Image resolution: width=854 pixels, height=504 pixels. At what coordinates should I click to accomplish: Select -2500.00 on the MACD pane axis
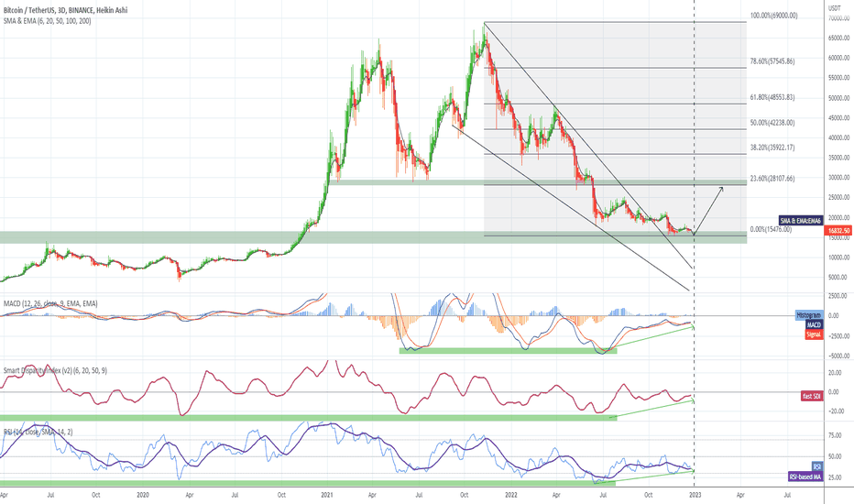coord(838,336)
